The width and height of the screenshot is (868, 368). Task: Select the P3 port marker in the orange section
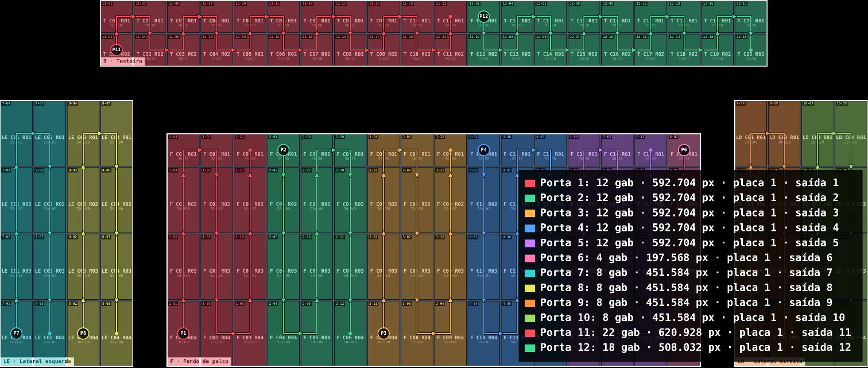pyautogui.click(x=383, y=333)
